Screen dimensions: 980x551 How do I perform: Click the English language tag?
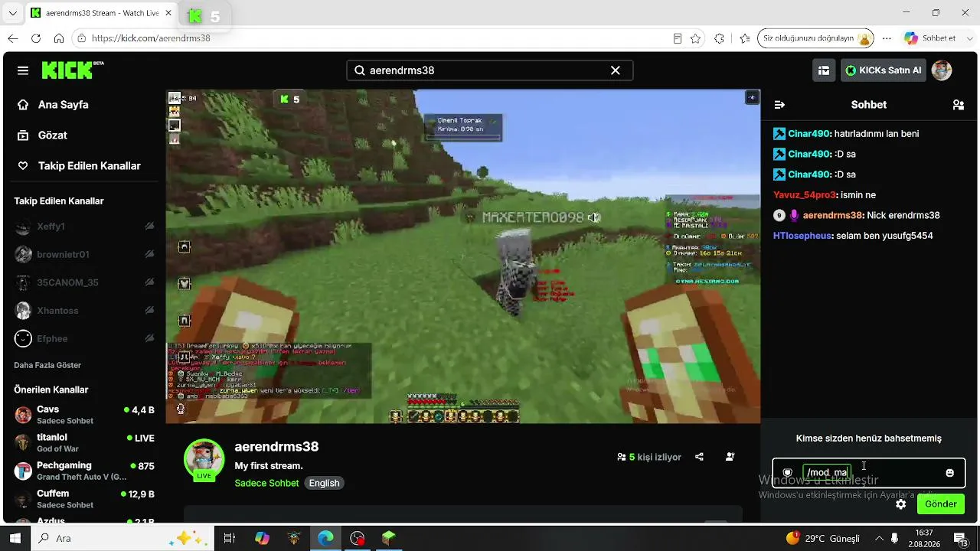coord(324,483)
